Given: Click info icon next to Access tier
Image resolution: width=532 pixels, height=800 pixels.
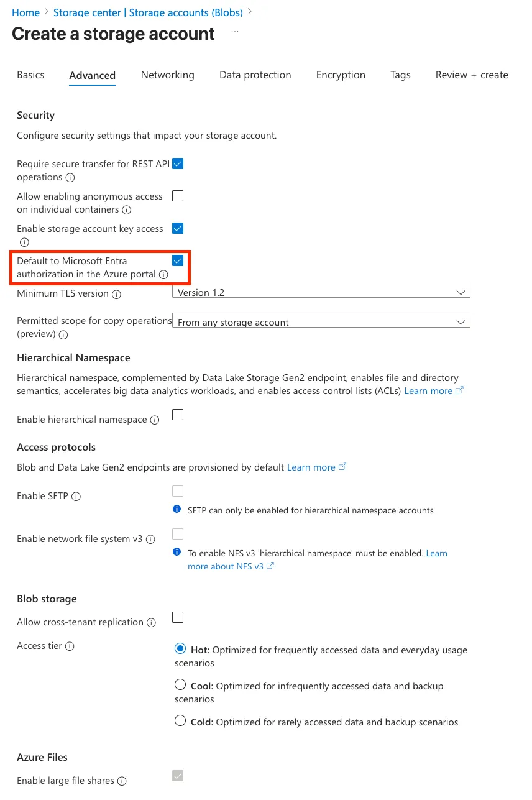Looking at the screenshot, I should click(x=70, y=646).
